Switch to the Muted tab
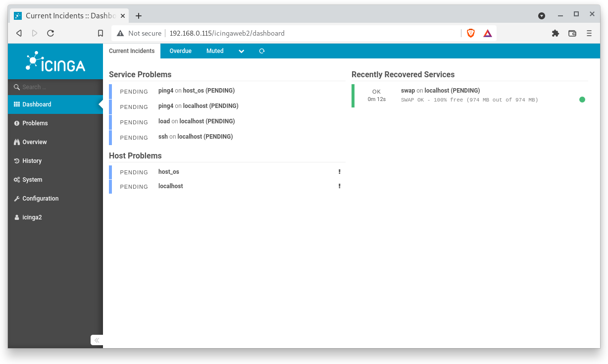Image resolution: width=608 pixels, height=364 pixels. [x=215, y=51]
